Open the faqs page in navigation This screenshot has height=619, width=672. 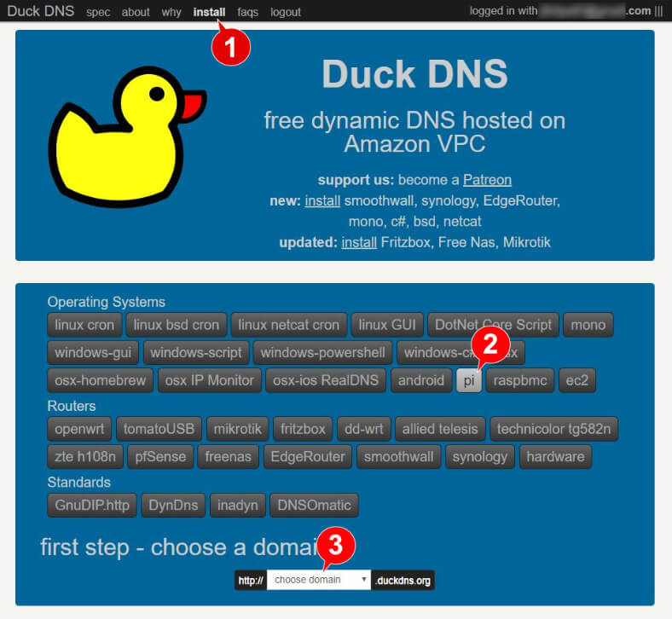pyautogui.click(x=247, y=12)
